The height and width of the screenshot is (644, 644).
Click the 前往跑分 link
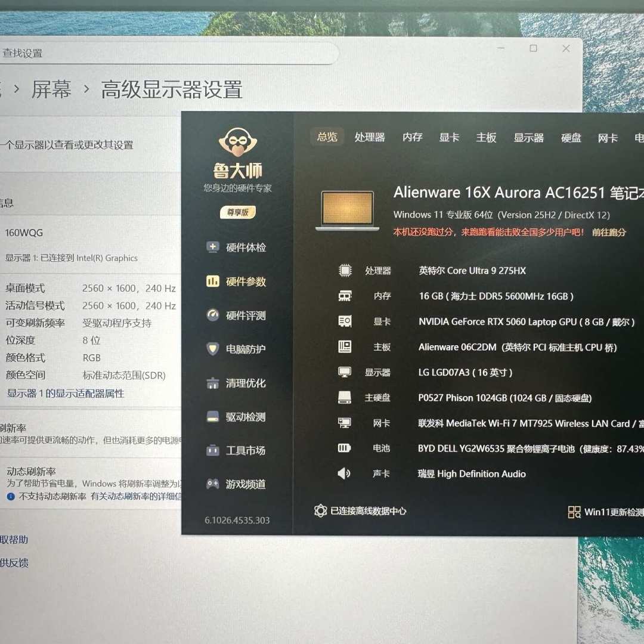click(x=609, y=233)
